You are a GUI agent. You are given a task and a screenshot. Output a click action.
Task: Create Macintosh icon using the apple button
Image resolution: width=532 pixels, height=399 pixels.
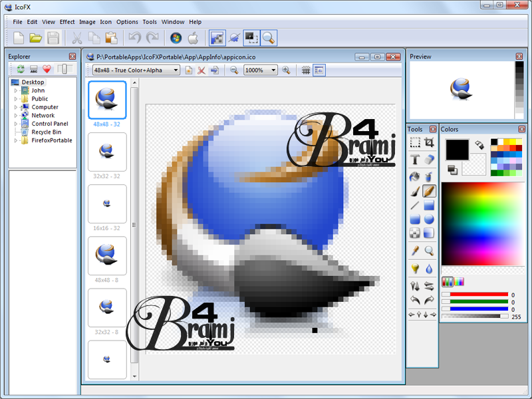click(x=193, y=38)
